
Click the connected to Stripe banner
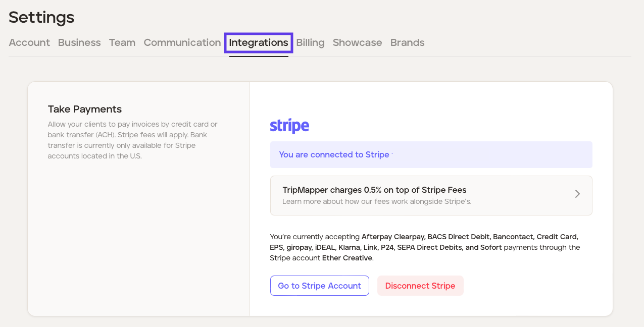click(x=431, y=154)
